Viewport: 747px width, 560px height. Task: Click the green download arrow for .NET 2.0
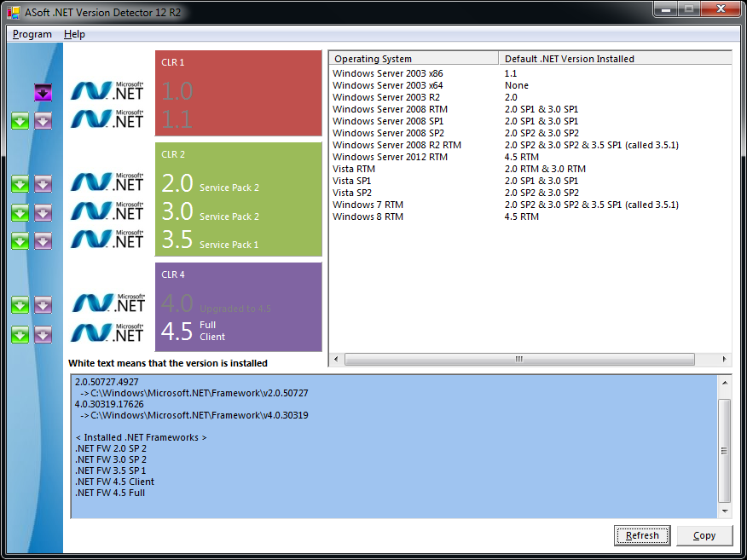pos(20,184)
